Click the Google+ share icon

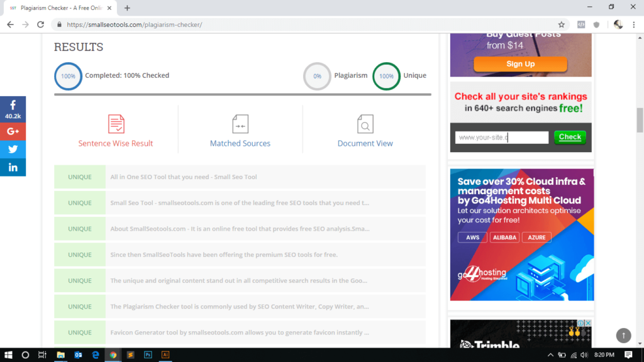[x=13, y=131]
